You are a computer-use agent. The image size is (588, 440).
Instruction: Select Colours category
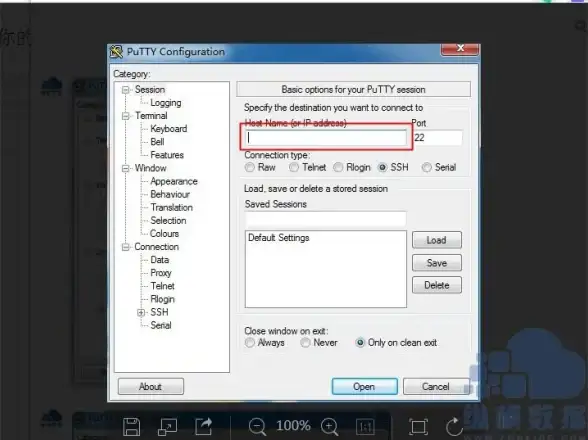pos(165,234)
